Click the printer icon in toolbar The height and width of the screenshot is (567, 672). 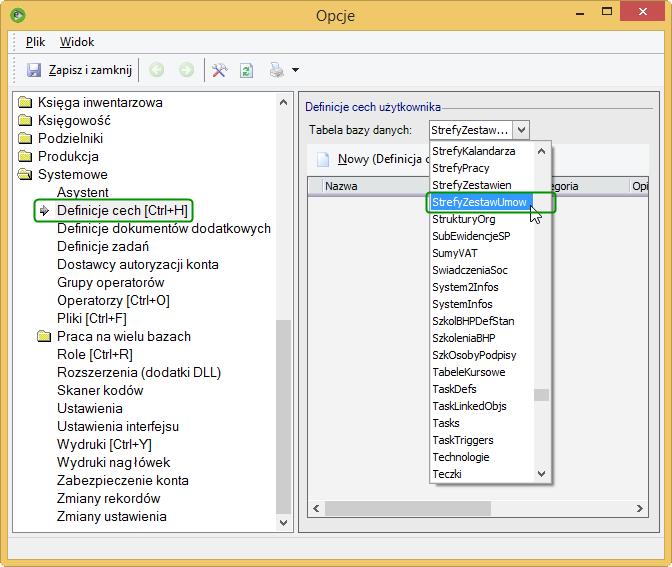click(276, 70)
